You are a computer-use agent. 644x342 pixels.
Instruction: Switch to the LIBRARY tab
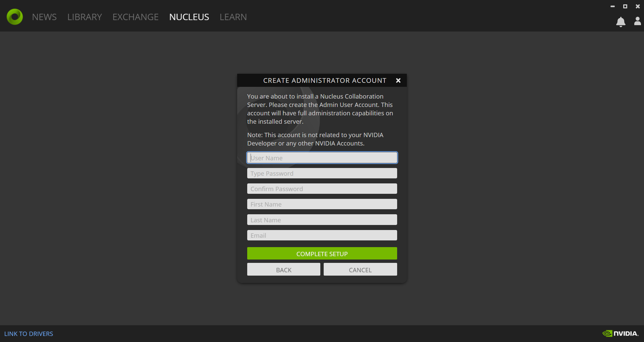(x=85, y=17)
